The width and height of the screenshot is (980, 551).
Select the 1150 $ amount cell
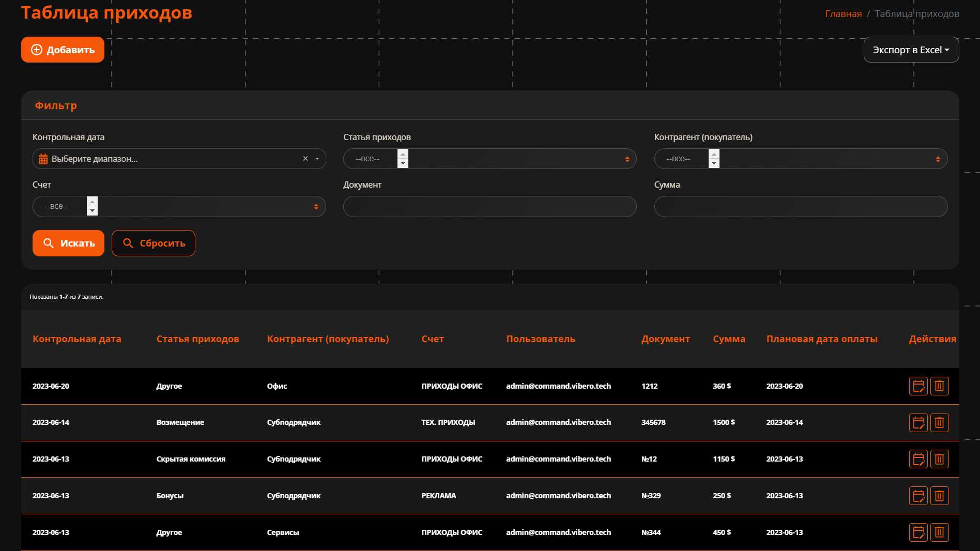tap(724, 459)
